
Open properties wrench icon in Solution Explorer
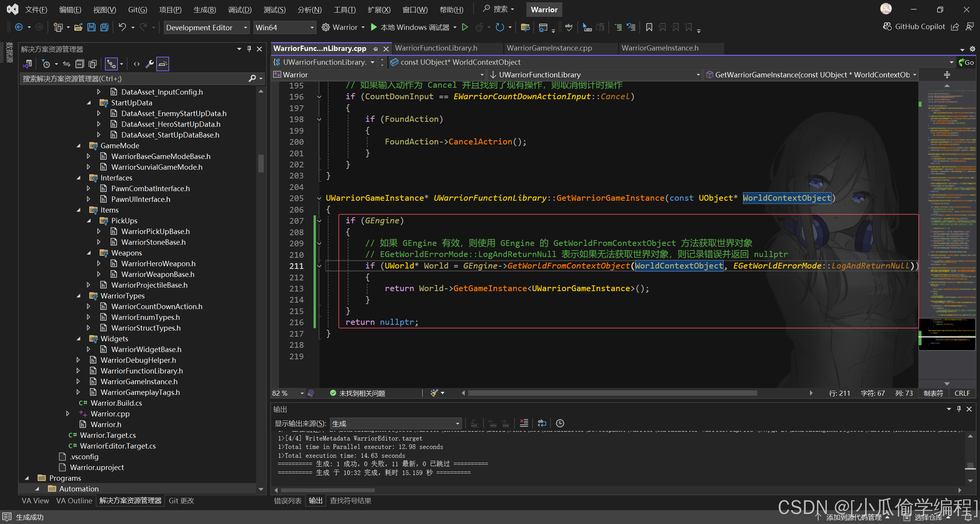point(150,64)
